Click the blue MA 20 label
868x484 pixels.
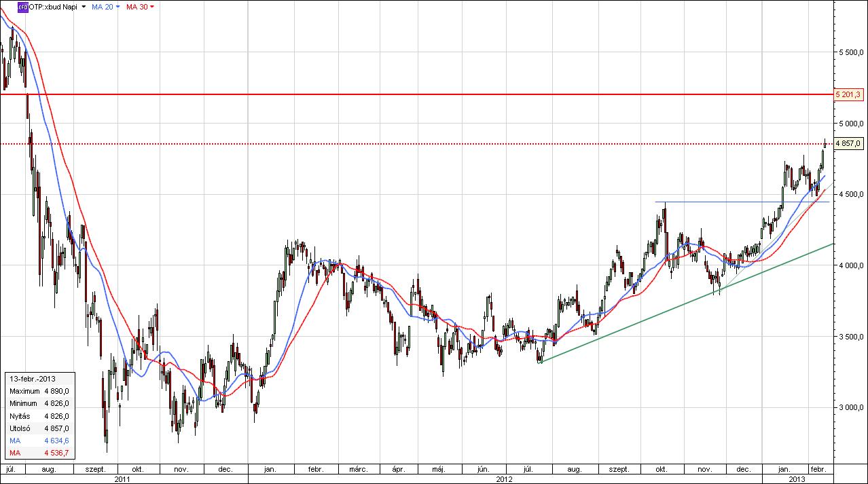[x=103, y=7]
